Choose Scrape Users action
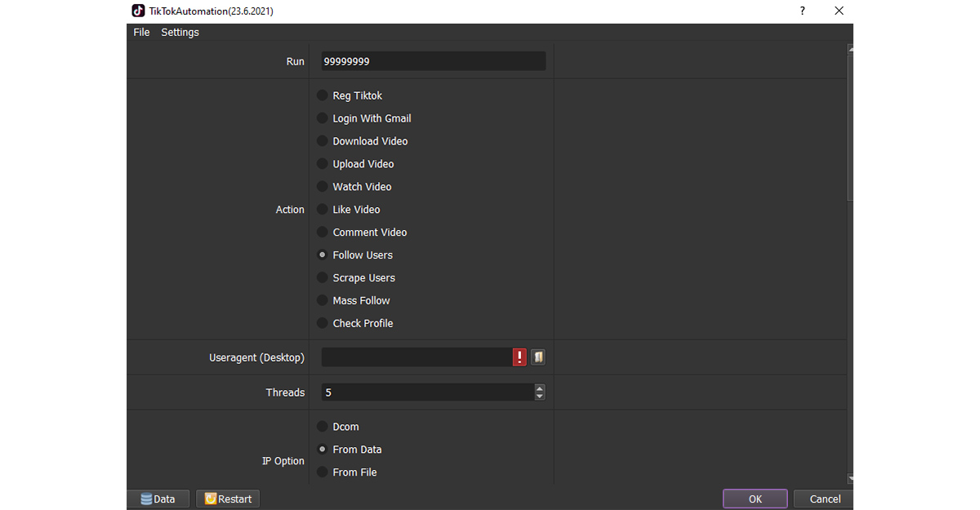This screenshot has height=510, width=980. coord(356,278)
